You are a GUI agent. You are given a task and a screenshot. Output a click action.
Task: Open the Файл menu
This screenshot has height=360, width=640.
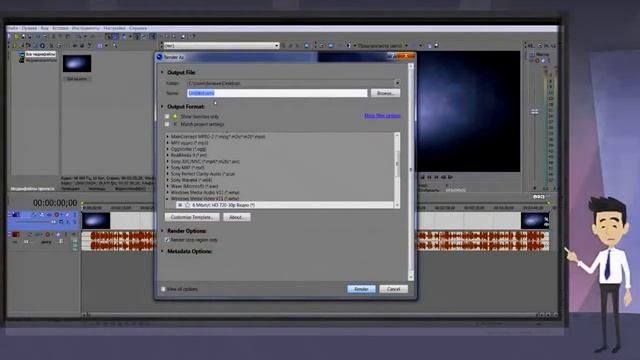pyautogui.click(x=12, y=28)
